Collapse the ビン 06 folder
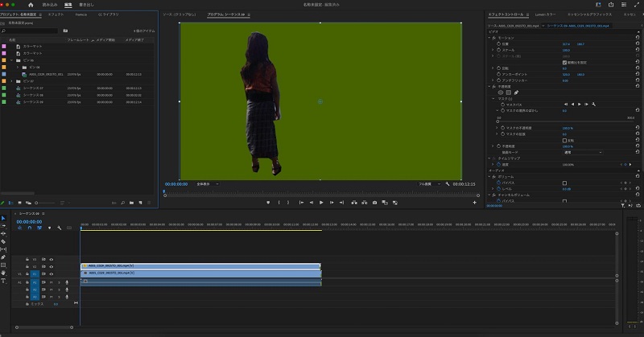 pyautogui.click(x=11, y=60)
